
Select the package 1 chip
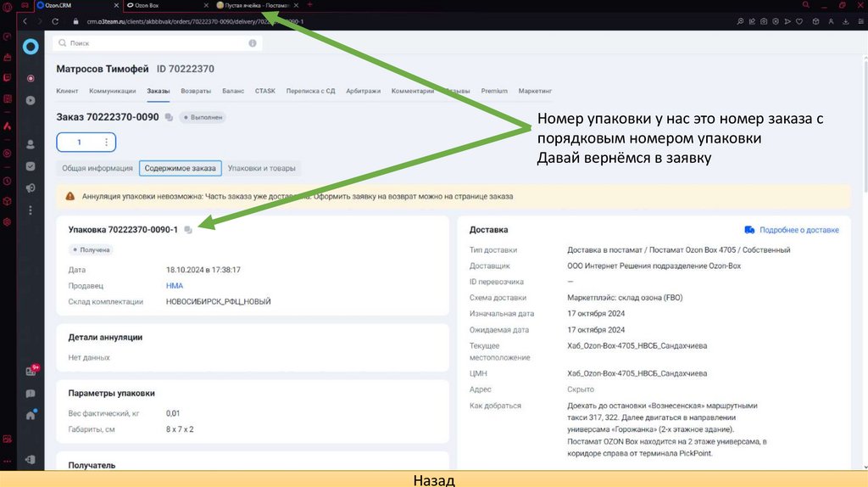click(86, 143)
